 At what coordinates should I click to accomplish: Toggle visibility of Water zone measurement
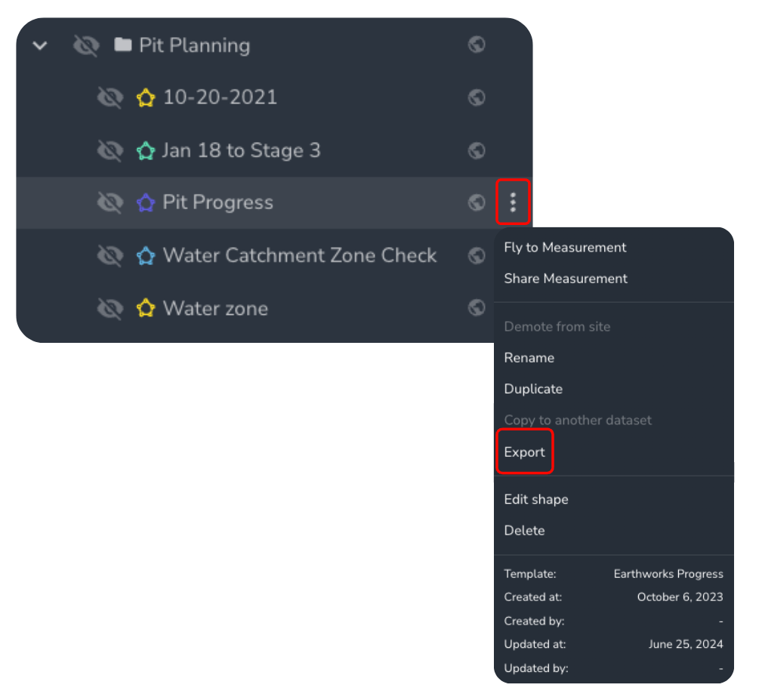(110, 308)
